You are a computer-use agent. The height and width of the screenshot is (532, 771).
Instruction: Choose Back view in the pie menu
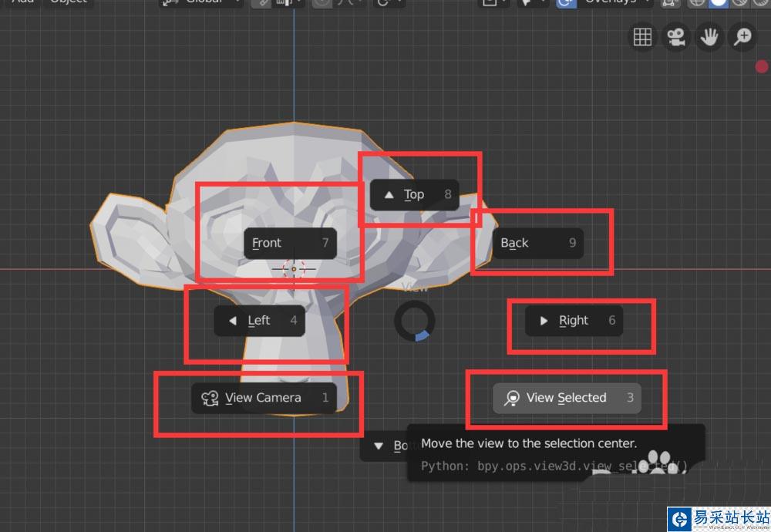[x=538, y=243]
